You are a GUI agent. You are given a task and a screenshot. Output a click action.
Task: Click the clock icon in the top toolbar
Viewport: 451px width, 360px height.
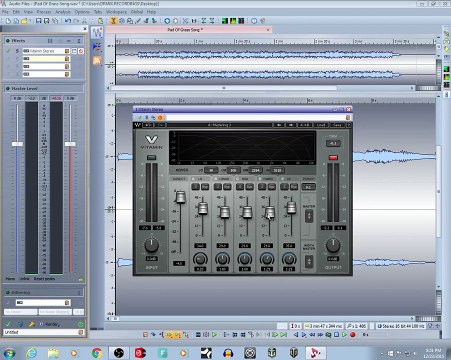(x=254, y=21)
